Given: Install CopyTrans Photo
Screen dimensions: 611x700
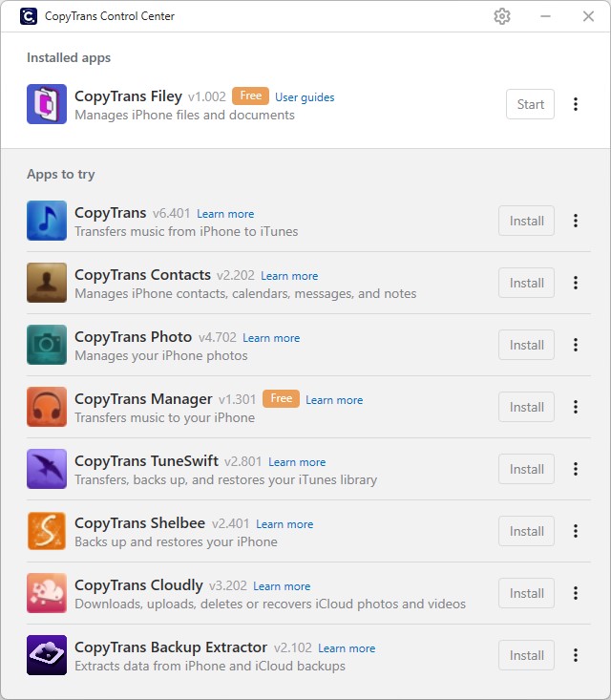Looking at the screenshot, I should [x=527, y=345].
